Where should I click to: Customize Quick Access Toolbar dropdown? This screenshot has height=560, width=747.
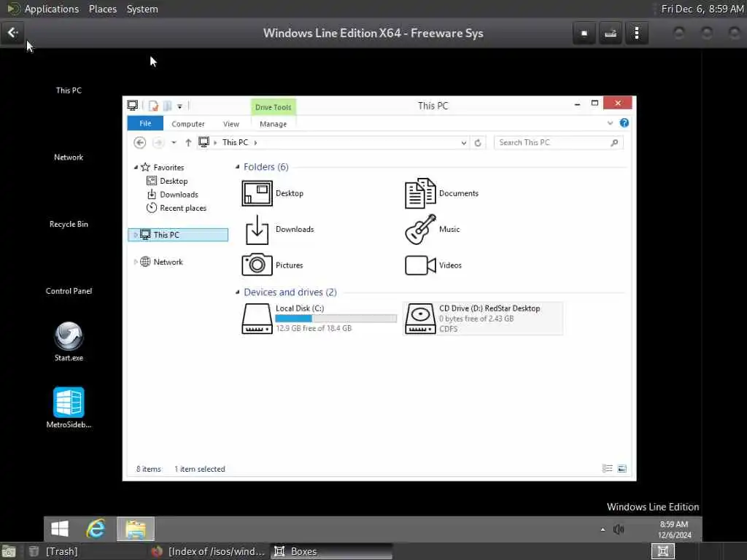point(179,106)
